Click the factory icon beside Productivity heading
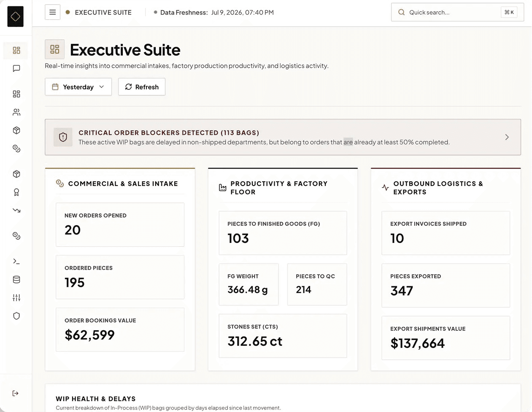The height and width of the screenshot is (412, 532). [223, 188]
